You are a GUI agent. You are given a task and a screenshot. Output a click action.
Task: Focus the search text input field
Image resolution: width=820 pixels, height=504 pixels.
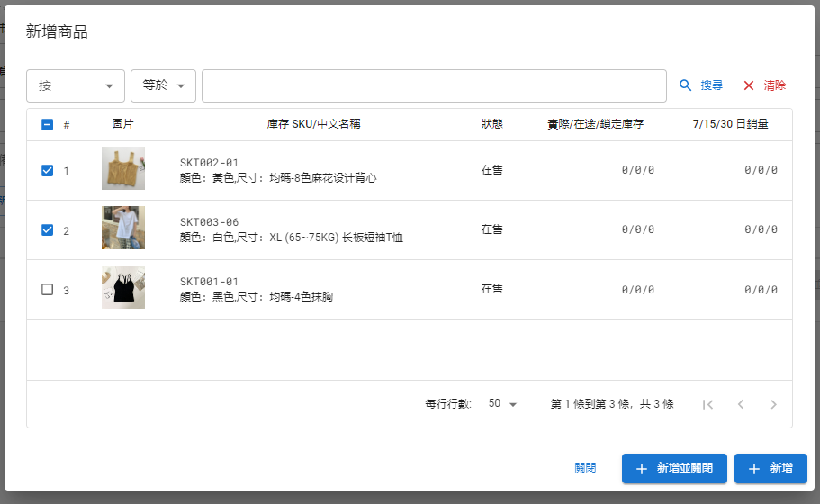(434, 85)
